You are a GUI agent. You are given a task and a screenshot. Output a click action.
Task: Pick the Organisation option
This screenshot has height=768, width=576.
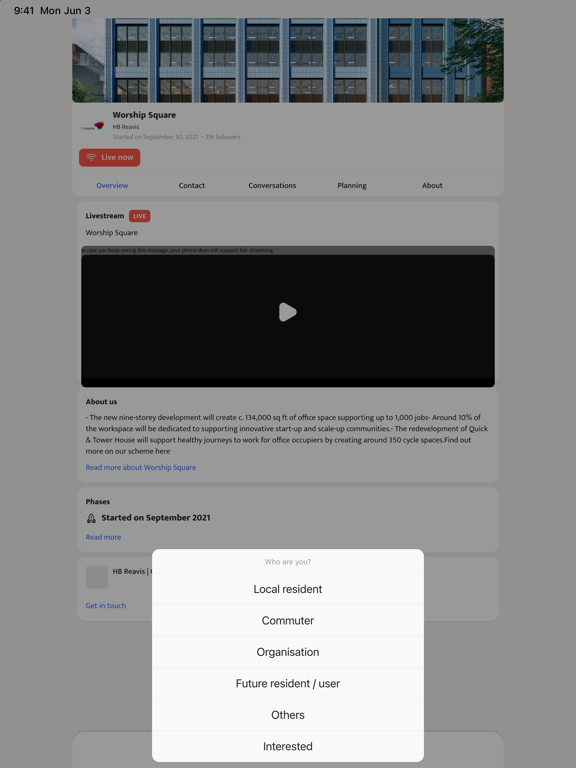point(288,652)
